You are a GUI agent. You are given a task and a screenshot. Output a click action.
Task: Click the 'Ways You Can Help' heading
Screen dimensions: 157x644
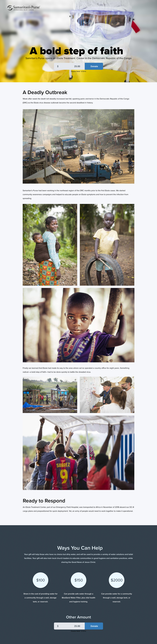tap(80, 548)
